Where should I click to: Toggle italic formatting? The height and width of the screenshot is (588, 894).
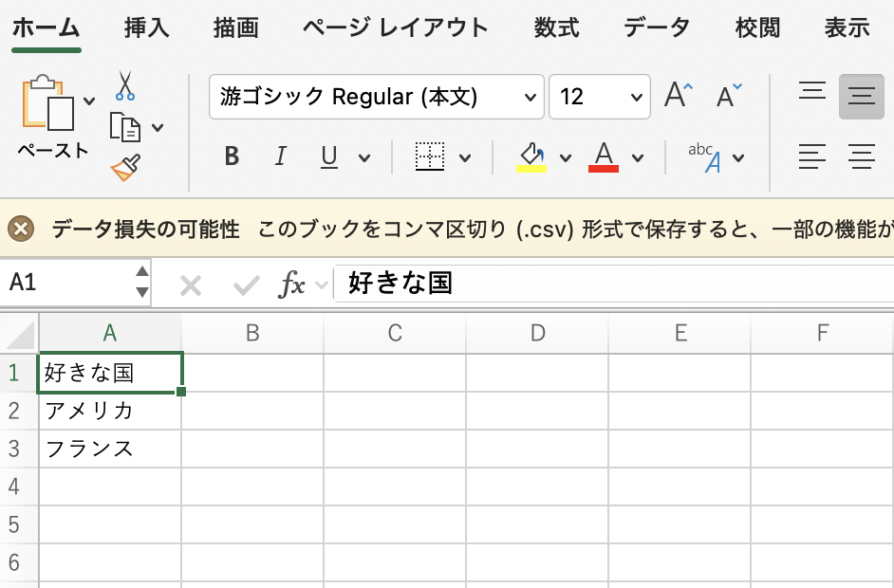280,157
